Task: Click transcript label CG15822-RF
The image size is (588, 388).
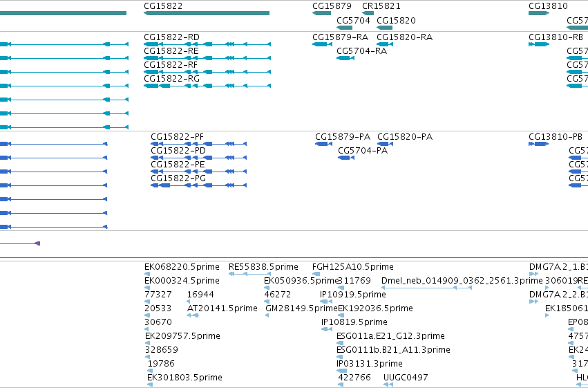Action: point(171,65)
